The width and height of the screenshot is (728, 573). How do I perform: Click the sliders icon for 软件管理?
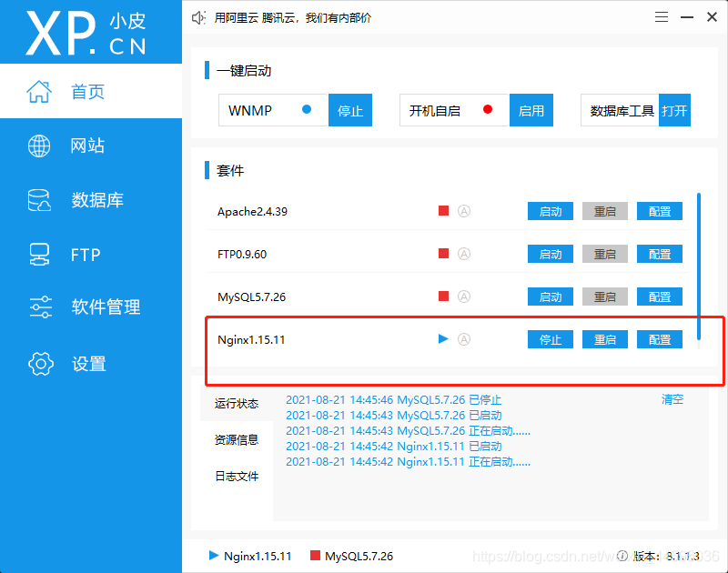pyautogui.click(x=40, y=307)
